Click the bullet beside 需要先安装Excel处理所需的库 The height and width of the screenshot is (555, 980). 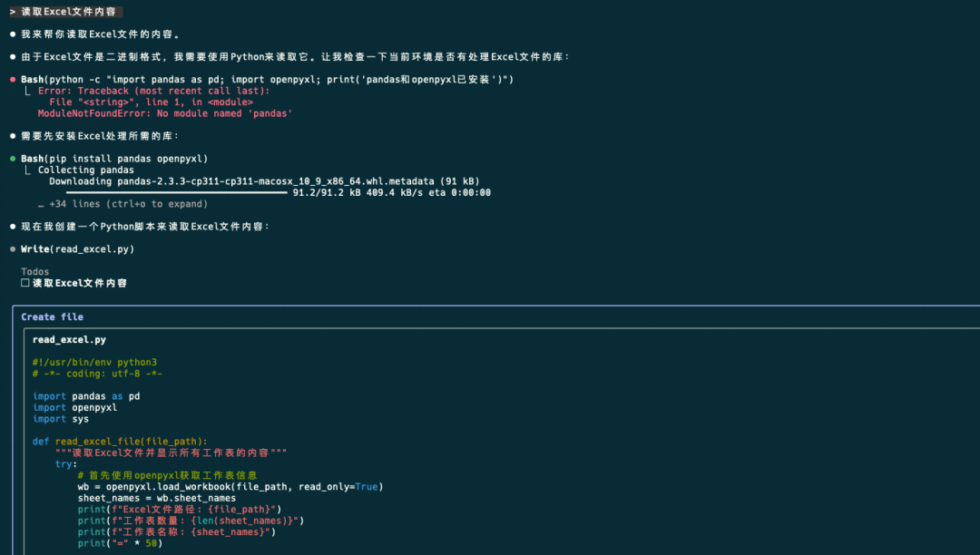tap(13, 136)
